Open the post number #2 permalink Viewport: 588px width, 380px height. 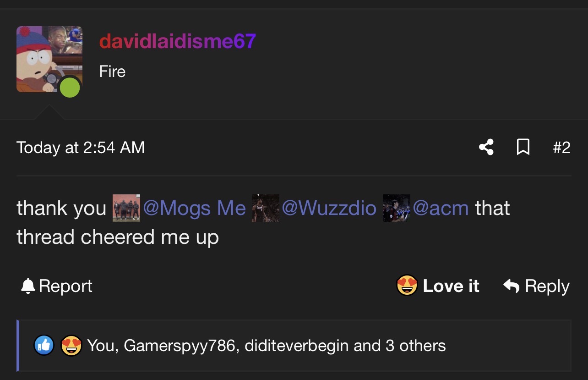tap(561, 148)
